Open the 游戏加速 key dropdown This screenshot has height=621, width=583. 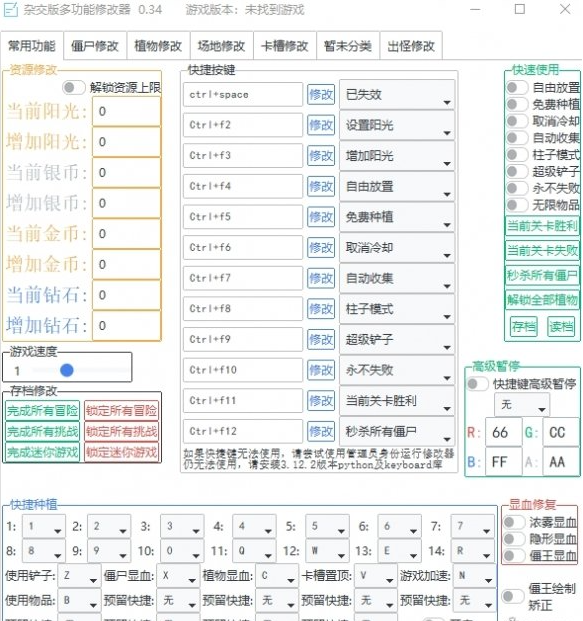coord(474,575)
